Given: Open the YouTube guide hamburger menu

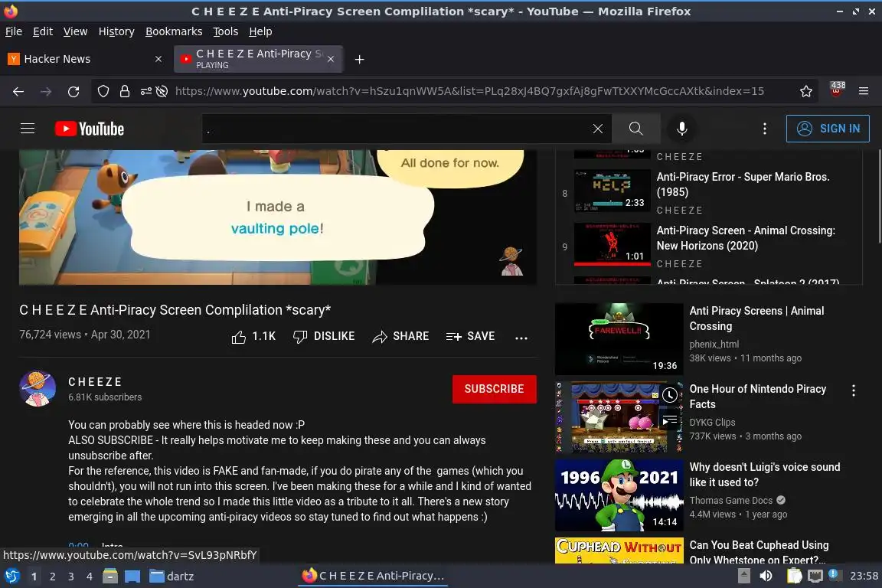Looking at the screenshot, I should click(x=28, y=129).
